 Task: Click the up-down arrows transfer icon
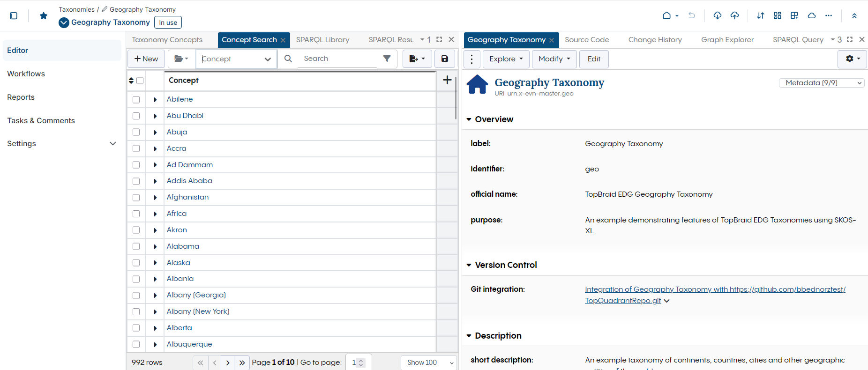pyautogui.click(x=761, y=15)
